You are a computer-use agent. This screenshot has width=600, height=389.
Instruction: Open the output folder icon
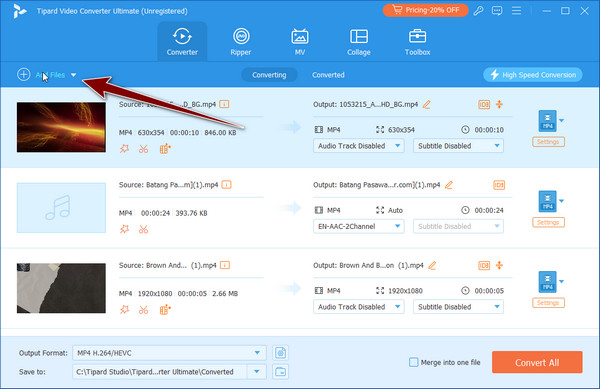[x=280, y=371]
